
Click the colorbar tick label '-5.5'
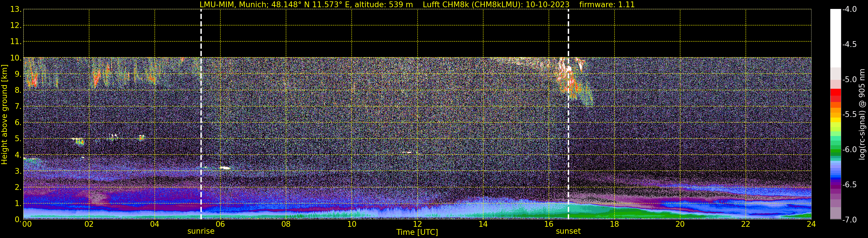pyautogui.click(x=849, y=115)
